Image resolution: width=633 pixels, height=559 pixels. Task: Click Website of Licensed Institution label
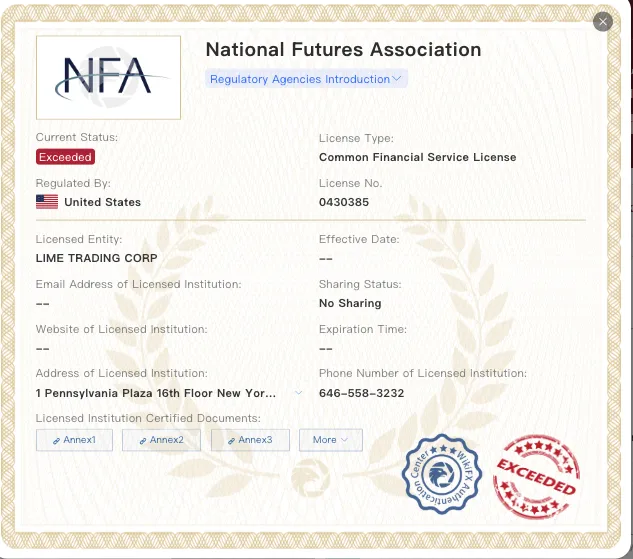coord(122,329)
